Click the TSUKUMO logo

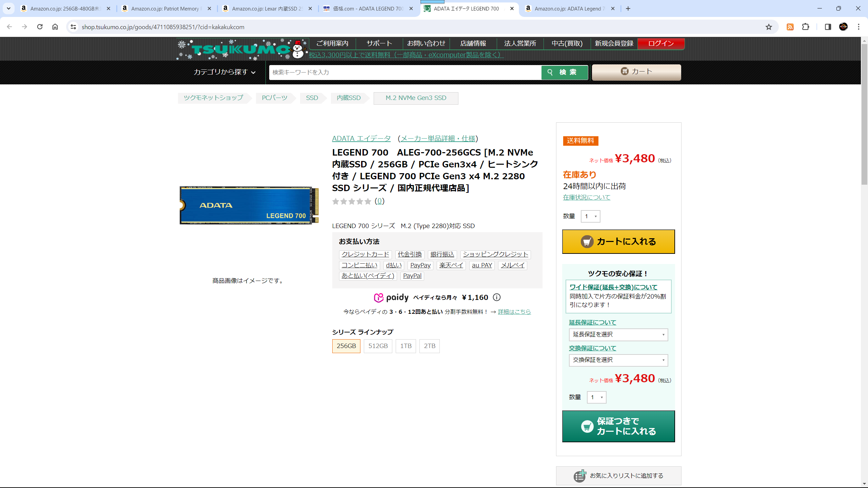tap(242, 49)
